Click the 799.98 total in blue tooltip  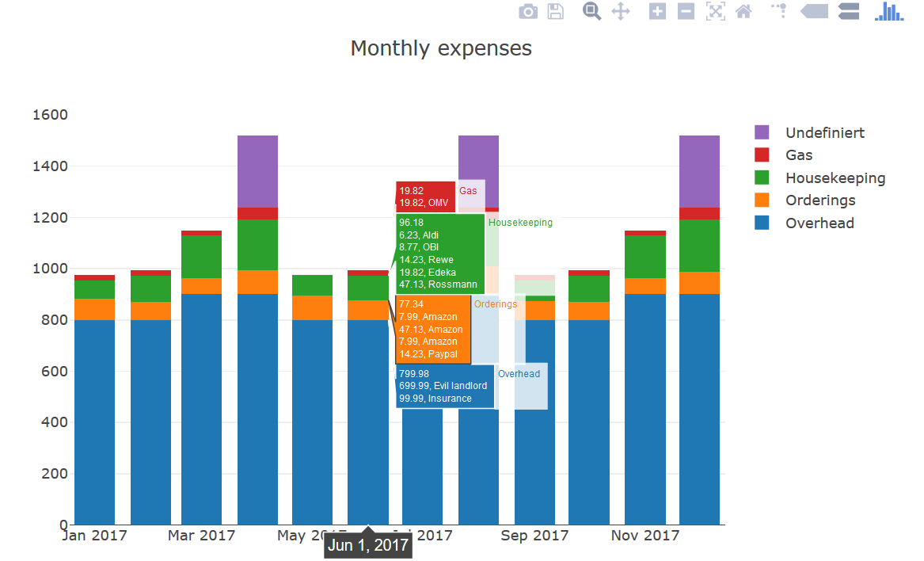click(x=413, y=373)
